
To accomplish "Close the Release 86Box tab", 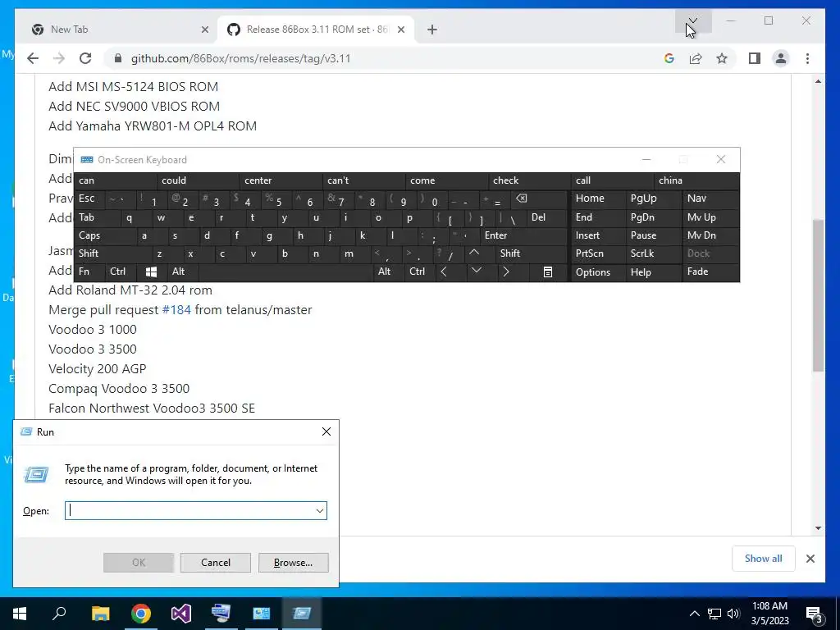I will pos(400,30).
